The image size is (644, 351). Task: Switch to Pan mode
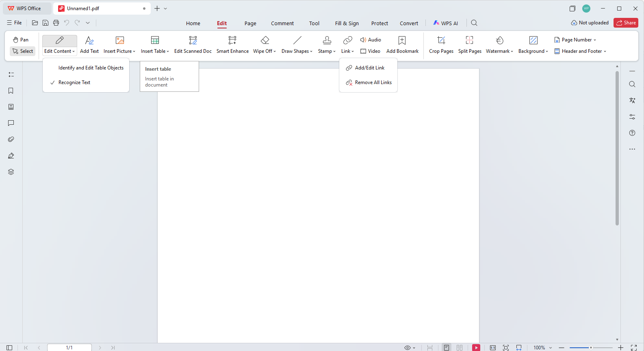point(21,40)
